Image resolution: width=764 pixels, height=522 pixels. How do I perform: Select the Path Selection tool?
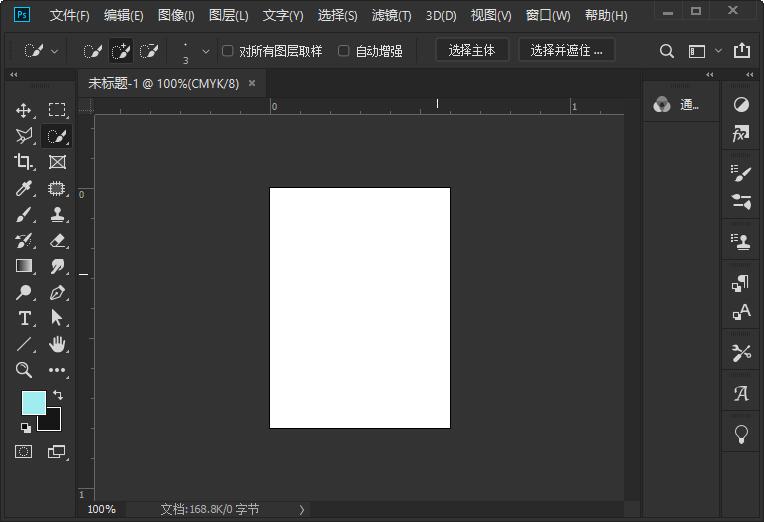point(57,318)
